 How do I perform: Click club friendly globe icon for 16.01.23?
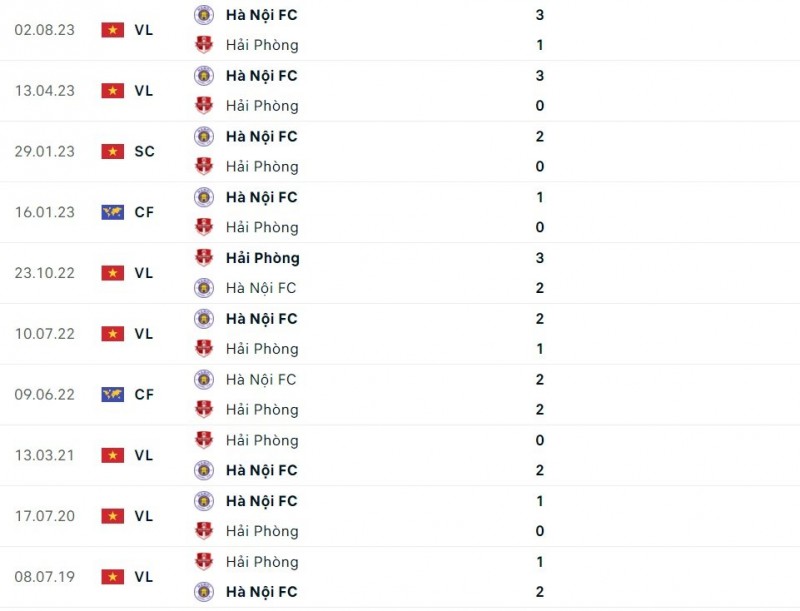112,212
